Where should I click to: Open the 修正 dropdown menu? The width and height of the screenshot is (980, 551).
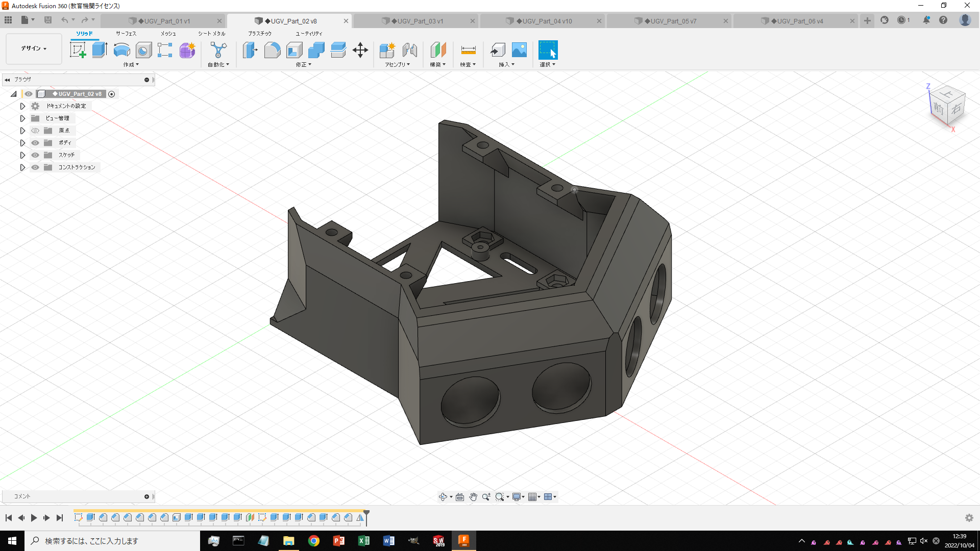pos(303,64)
